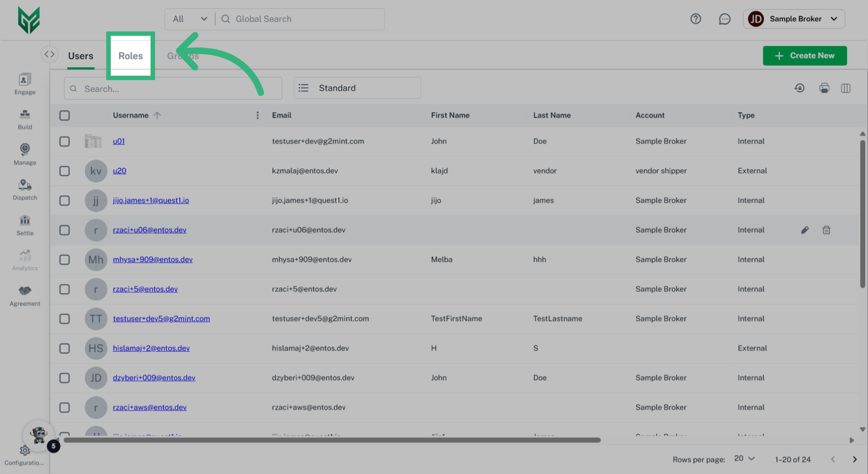Select the Users tab
This screenshot has height=474, width=868.
80,56
